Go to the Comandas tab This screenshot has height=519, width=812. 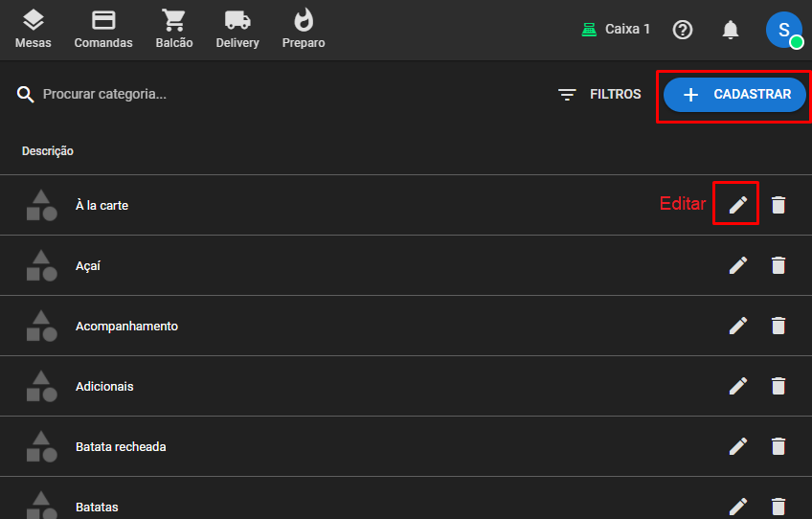coord(103,29)
